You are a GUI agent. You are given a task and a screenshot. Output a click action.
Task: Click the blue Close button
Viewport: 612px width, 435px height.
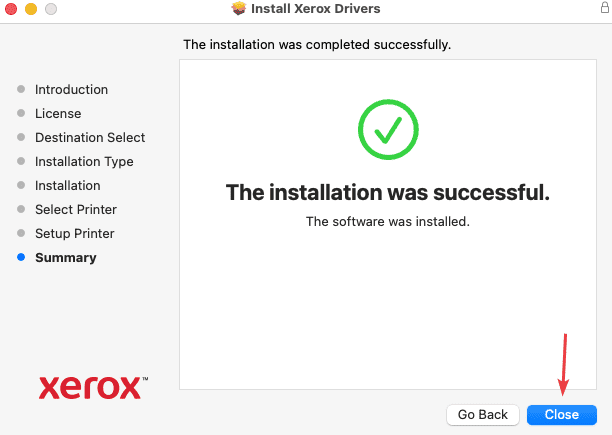coord(561,414)
